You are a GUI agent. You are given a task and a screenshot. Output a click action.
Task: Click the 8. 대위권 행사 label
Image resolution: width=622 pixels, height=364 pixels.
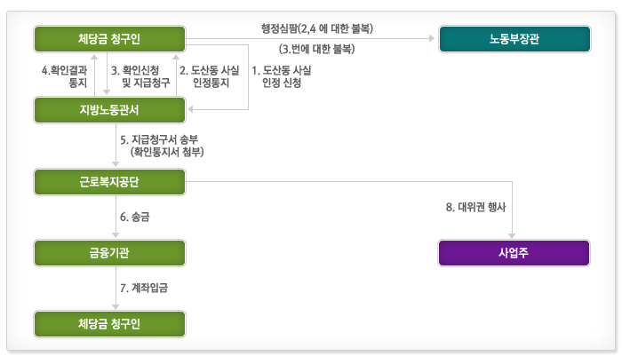point(475,207)
